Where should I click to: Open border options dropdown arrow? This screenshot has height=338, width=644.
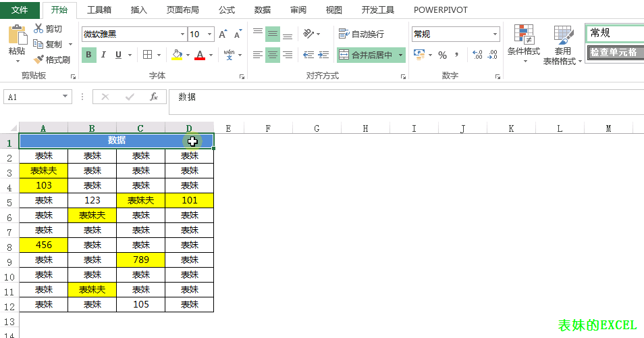(159, 55)
